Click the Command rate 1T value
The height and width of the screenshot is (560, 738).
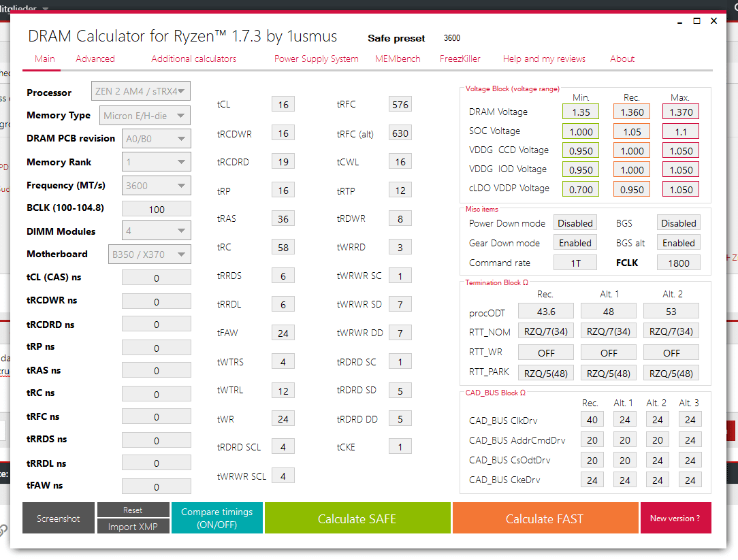pyautogui.click(x=575, y=263)
